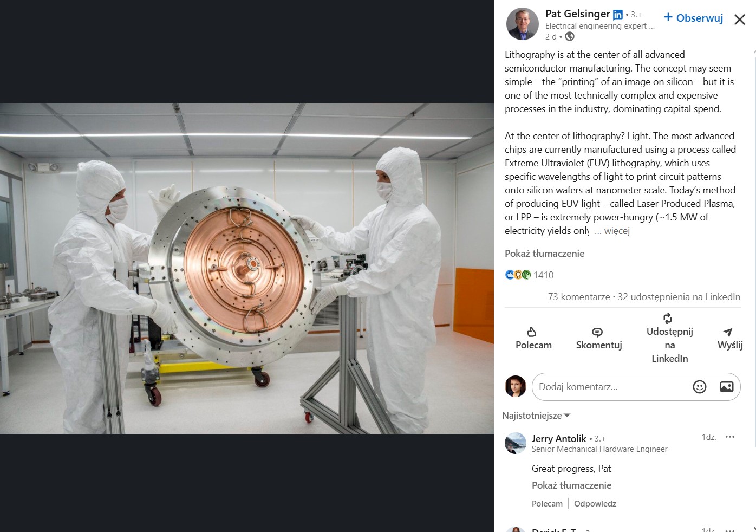View 32 udostępnienia na LinkedIn
The width and height of the screenshot is (756, 532).
pyautogui.click(x=679, y=297)
